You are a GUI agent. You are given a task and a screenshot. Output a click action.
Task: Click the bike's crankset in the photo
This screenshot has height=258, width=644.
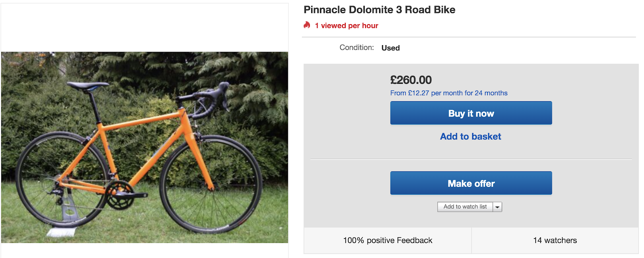(120, 195)
